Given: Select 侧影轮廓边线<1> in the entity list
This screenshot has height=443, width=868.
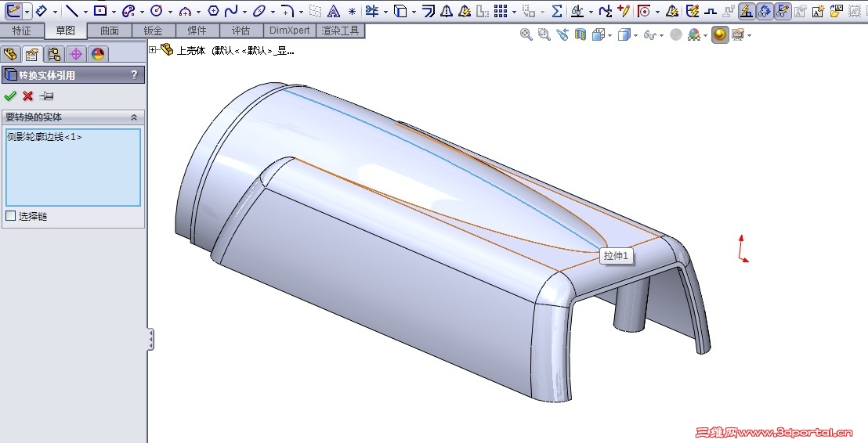Looking at the screenshot, I should point(45,137).
